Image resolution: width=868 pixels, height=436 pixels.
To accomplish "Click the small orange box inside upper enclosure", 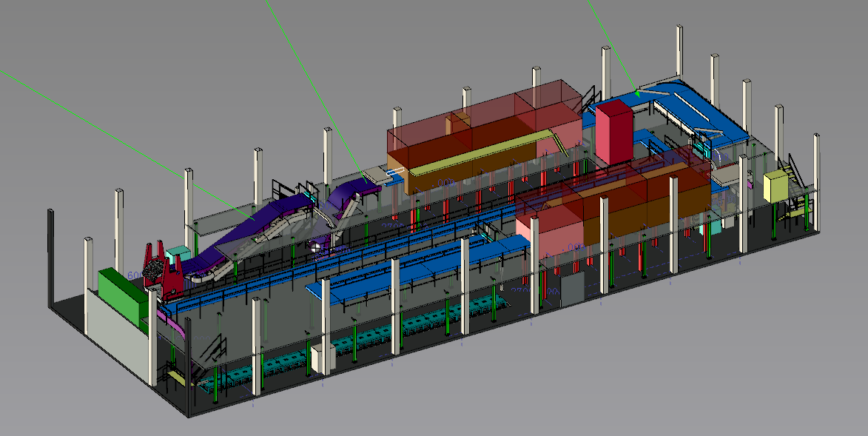I will (459, 123).
